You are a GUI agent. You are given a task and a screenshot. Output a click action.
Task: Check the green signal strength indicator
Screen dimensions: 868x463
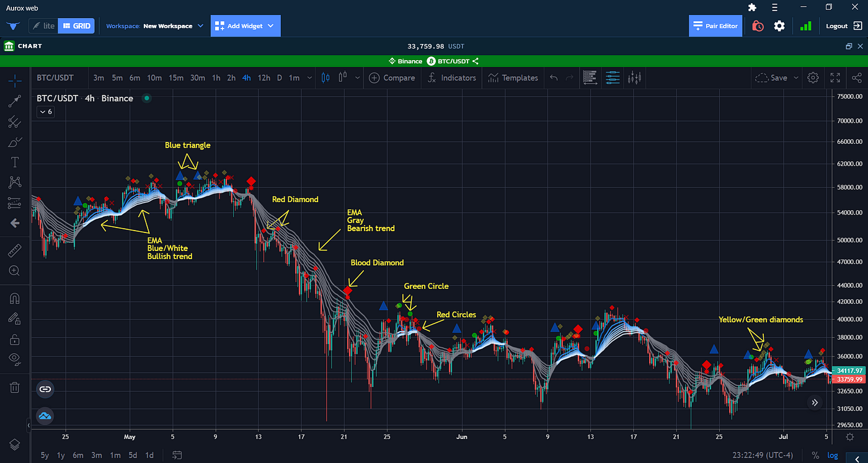(x=805, y=26)
